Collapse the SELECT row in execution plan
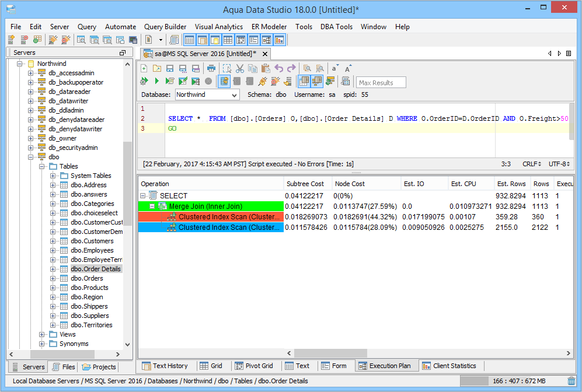 click(x=142, y=195)
